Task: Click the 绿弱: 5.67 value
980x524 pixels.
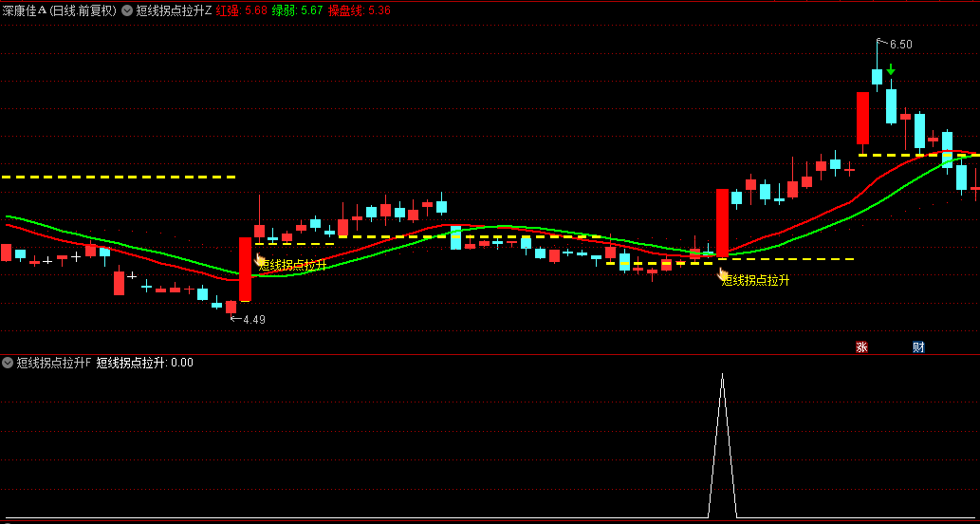Action: click(x=298, y=10)
